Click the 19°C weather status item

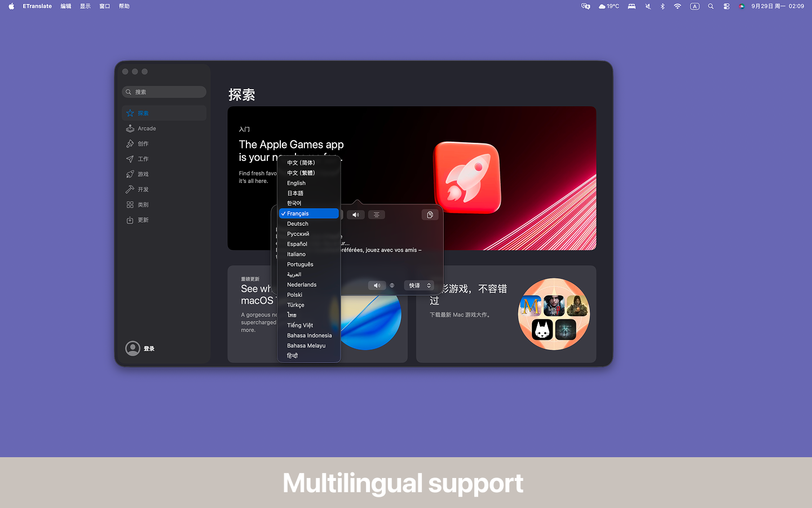coord(609,6)
